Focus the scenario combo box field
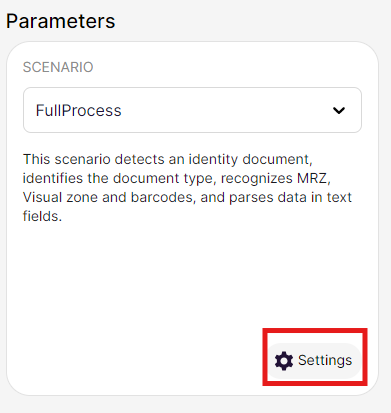Screen dimensions: 391x413 192,110
